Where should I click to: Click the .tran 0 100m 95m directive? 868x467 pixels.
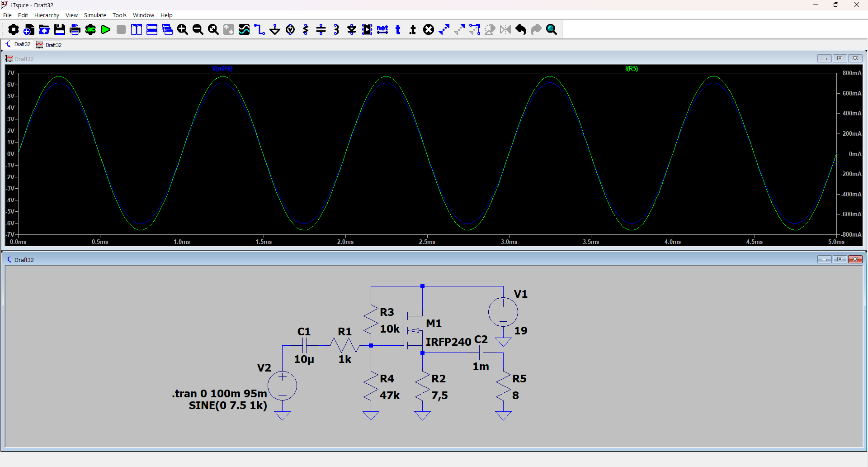pos(219,394)
